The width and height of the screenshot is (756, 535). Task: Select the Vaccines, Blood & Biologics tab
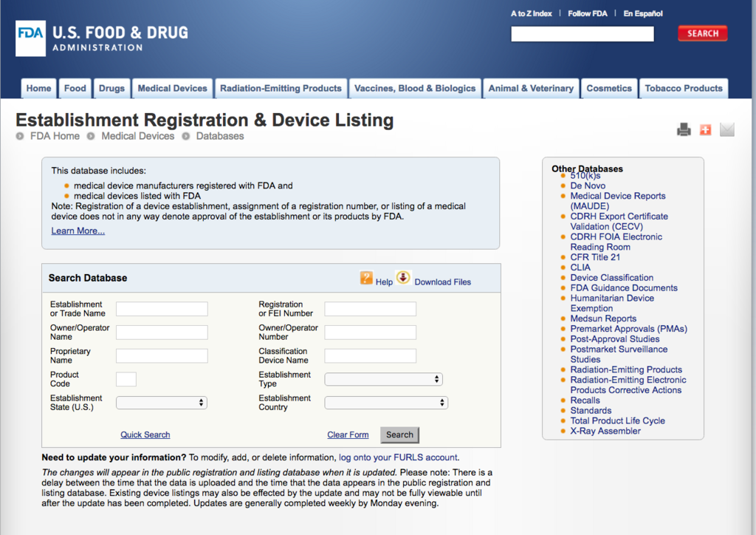[x=415, y=88]
